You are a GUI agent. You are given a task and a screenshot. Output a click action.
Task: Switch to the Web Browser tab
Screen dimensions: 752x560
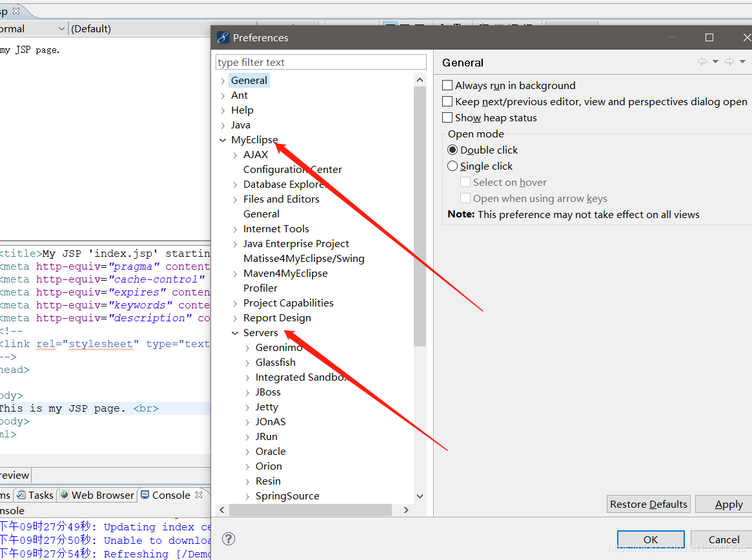click(x=97, y=495)
